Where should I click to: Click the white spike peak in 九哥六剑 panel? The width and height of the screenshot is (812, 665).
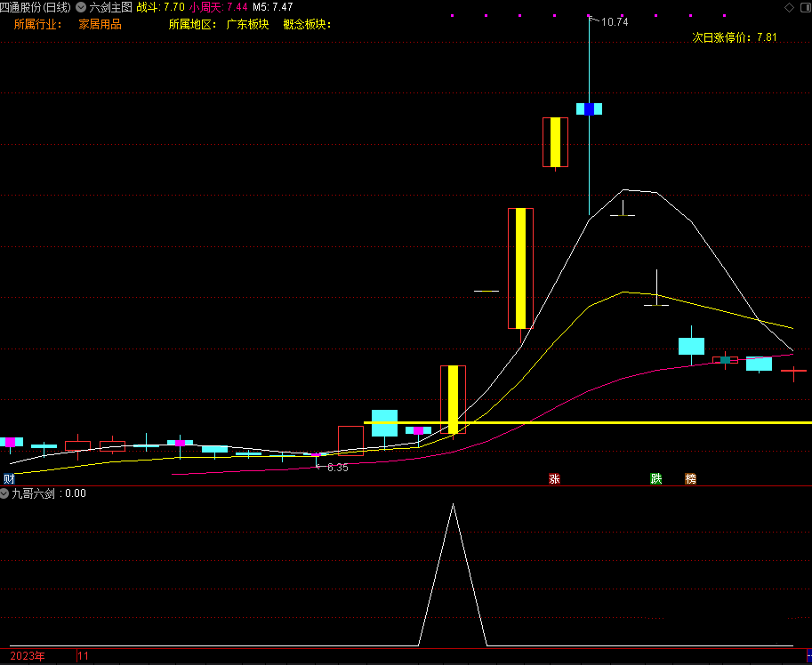click(x=453, y=505)
